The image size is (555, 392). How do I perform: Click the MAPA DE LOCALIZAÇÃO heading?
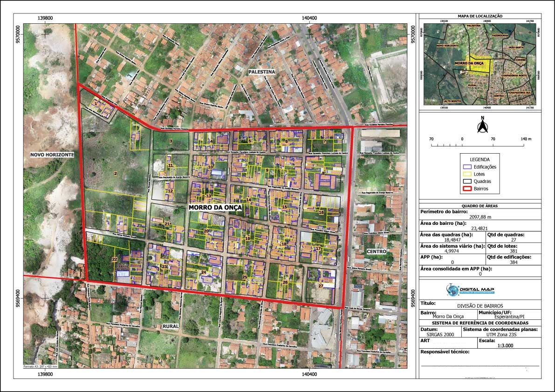(480, 16)
